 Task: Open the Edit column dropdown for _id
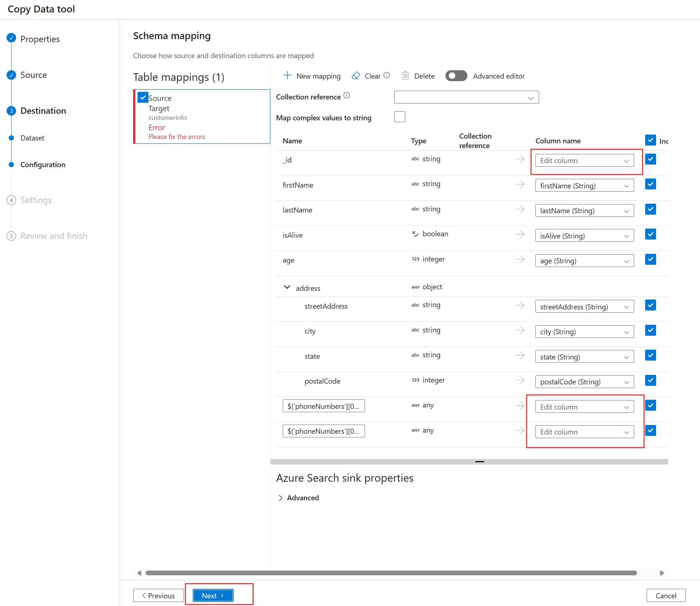click(584, 161)
